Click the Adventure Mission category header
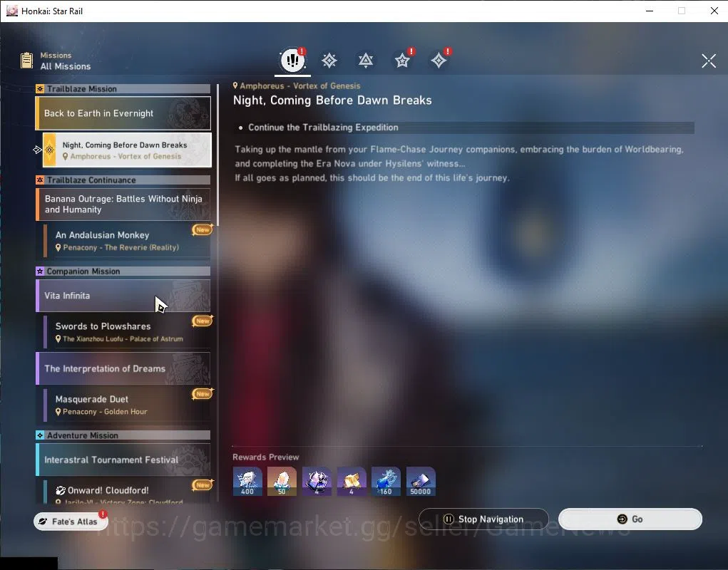The height and width of the screenshot is (570, 728). click(x=123, y=435)
